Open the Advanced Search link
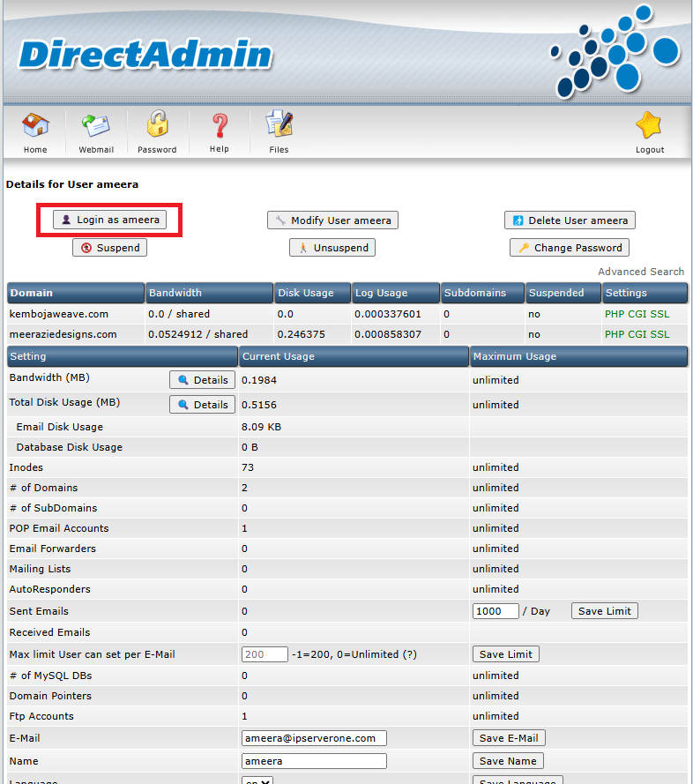Screen dimensions: 693x784 coord(640,272)
